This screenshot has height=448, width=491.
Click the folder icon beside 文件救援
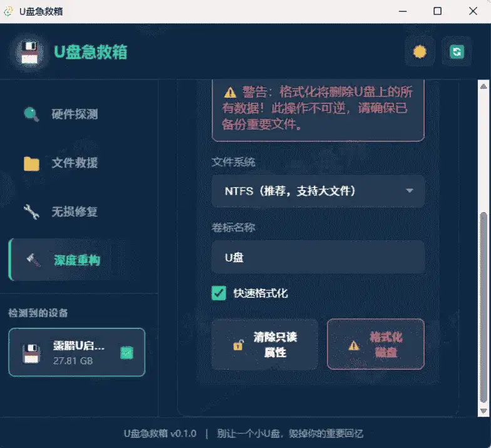point(31,164)
